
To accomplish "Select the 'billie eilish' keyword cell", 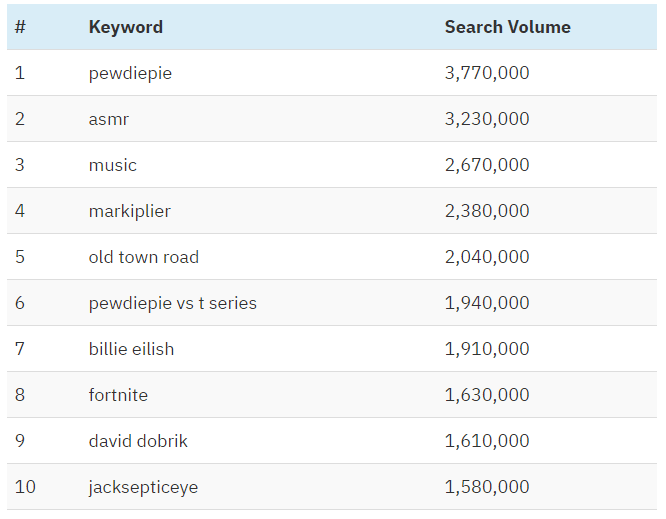I will 131,349.
